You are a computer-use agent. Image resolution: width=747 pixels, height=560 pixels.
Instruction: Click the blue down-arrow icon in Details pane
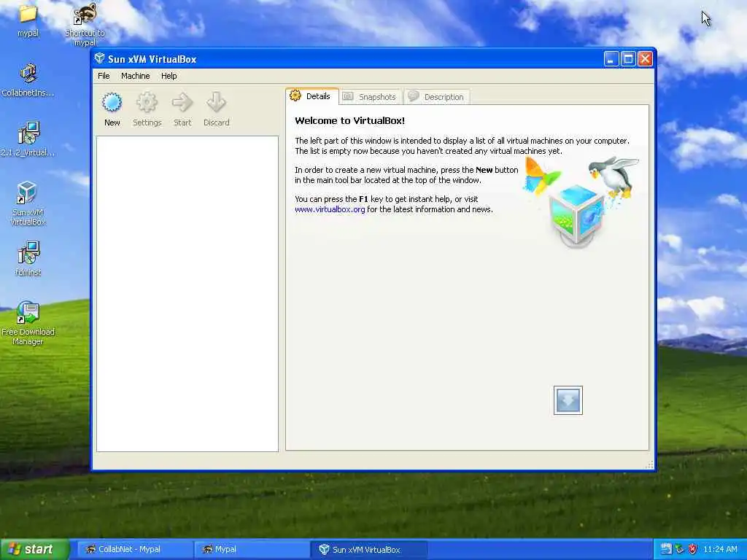(568, 400)
